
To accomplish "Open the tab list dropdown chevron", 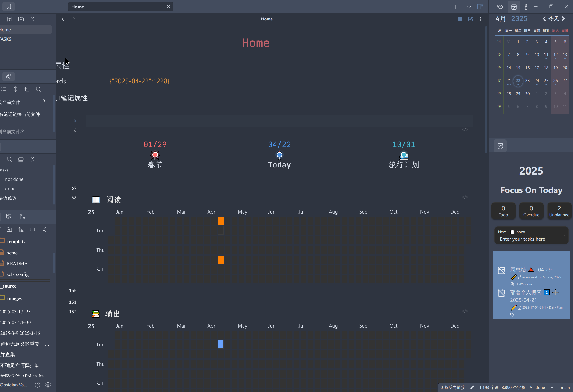I will [x=469, y=7].
